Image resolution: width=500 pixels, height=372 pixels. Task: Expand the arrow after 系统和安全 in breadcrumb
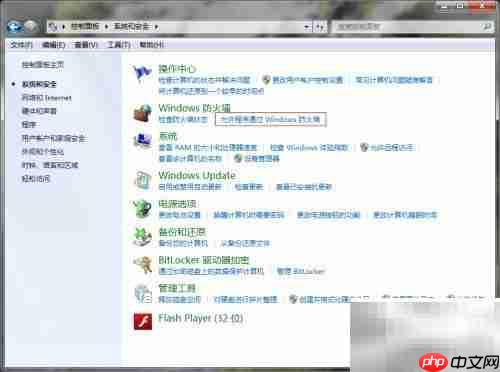click(156, 27)
